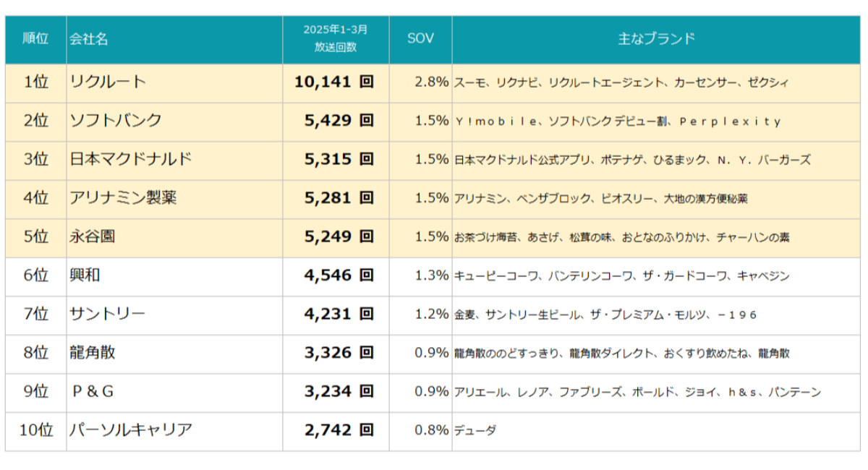Click the 2,742 回 broadcast count
The width and height of the screenshot is (868, 470).
pyautogui.click(x=339, y=430)
